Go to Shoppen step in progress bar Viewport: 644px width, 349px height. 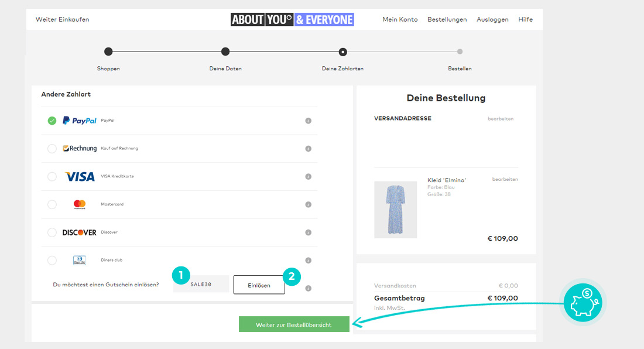click(108, 52)
